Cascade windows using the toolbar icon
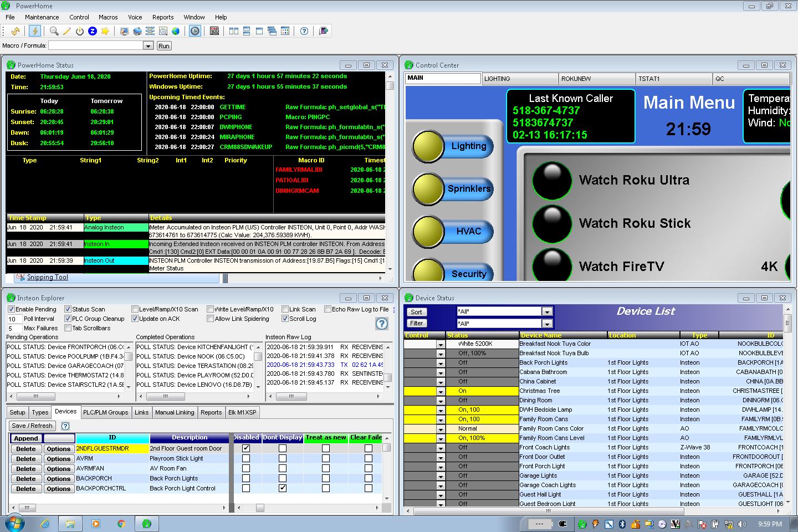This screenshot has width=798, height=532. [x=272, y=31]
